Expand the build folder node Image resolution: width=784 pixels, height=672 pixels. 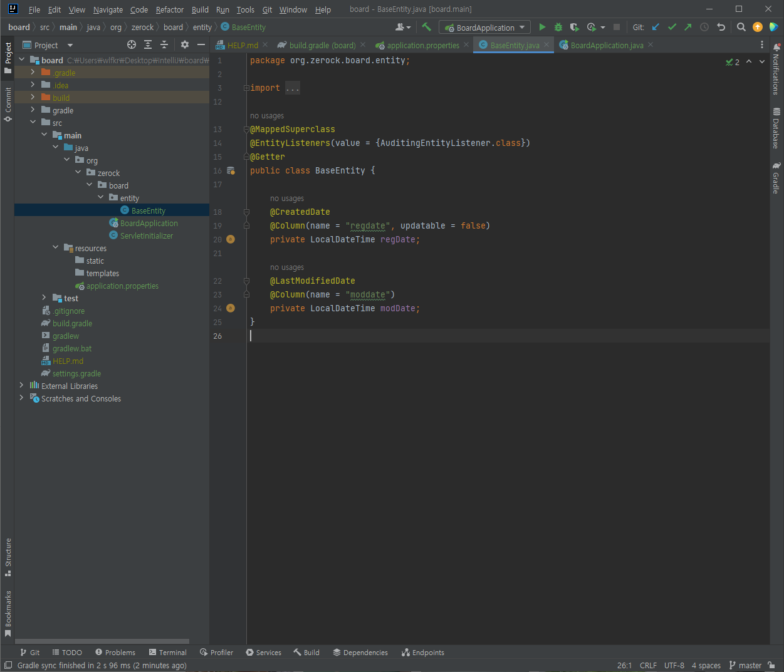[33, 97]
